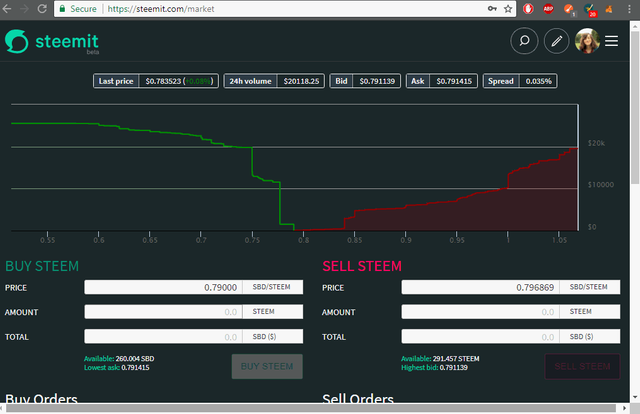Open the search magnifier icon
Image resolution: width=640 pixels, height=414 pixels.
[x=524, y=41]
